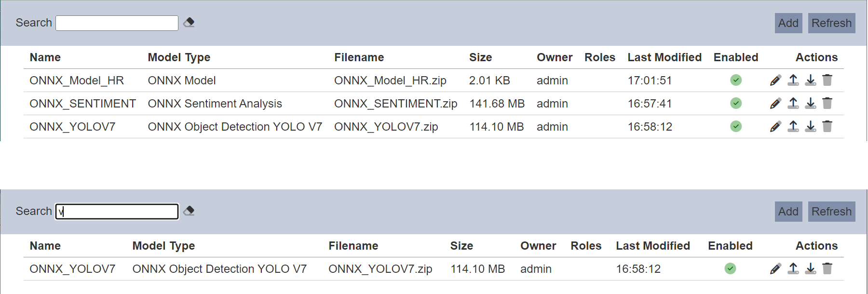Viewport: 868px width, 294px height.
Task: Toggle Enabled for ONNX_YOLOV7 in lower table
Action: (x=731, y=268)
